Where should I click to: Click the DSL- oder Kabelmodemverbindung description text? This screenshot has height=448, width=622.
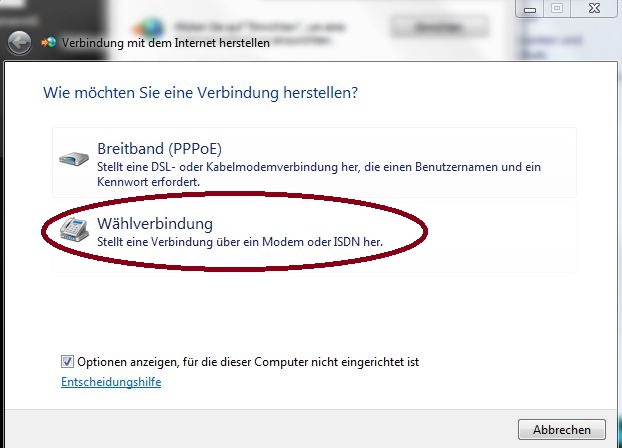319,174
